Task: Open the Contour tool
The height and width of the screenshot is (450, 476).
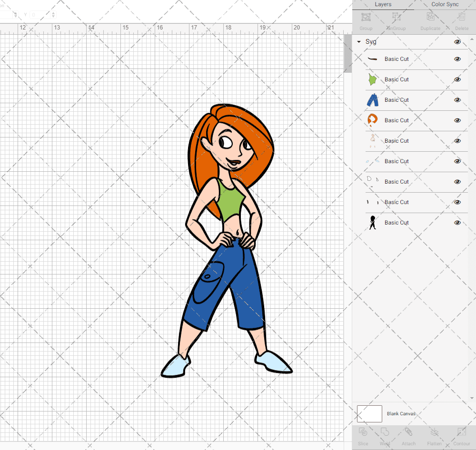Action: tap(462, 432)
